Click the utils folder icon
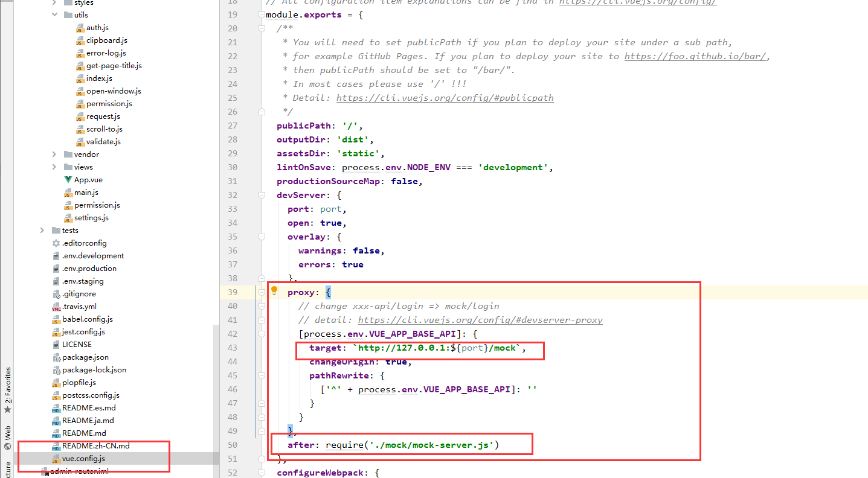Viewport: 868px width, 478px height. pyautogui.click(x=68, y=15)
